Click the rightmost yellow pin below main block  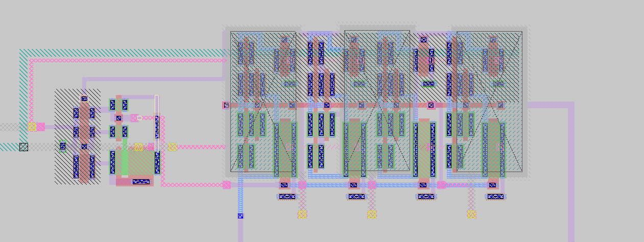pos(471,214)
